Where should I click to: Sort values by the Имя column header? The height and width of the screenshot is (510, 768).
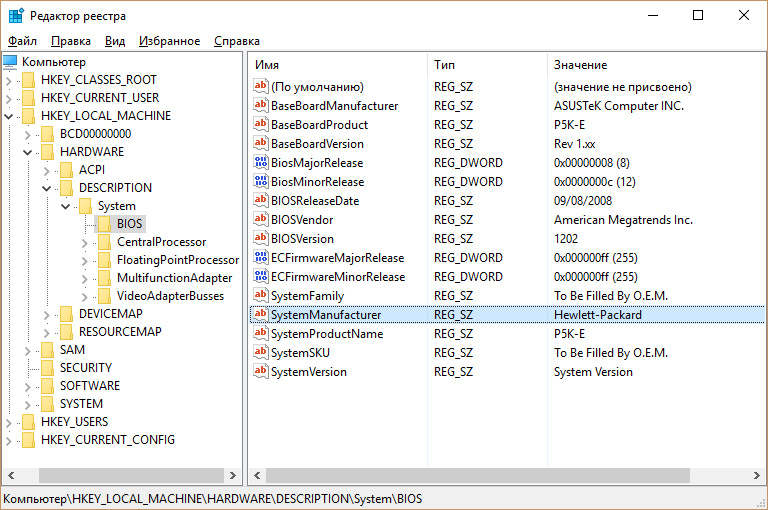tap(336, 64)
